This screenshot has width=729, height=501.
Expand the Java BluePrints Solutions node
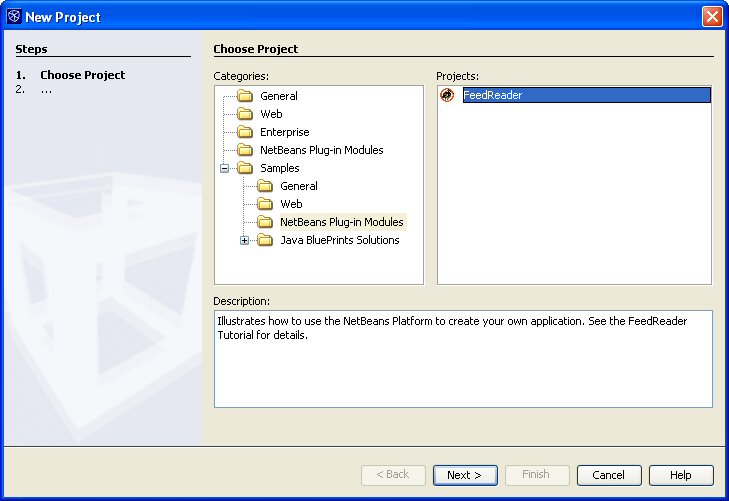point(245,240)
